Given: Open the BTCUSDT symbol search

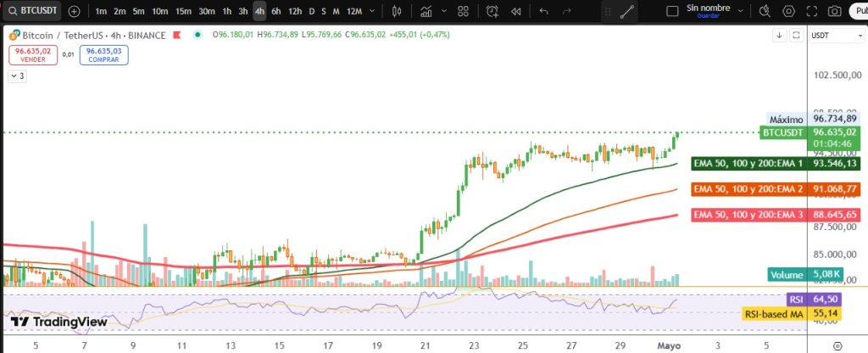Looking at the screenshot, I should tap(32, 10).
